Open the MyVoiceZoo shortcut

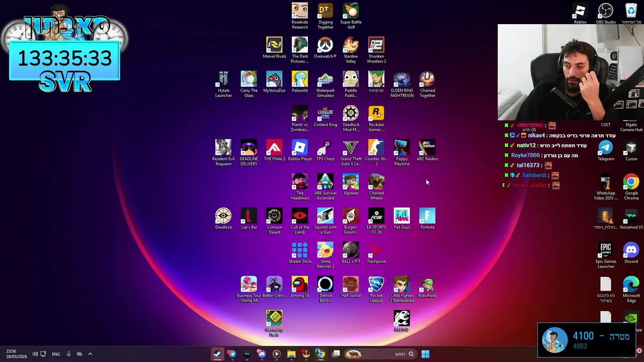[x=274, y=82]
